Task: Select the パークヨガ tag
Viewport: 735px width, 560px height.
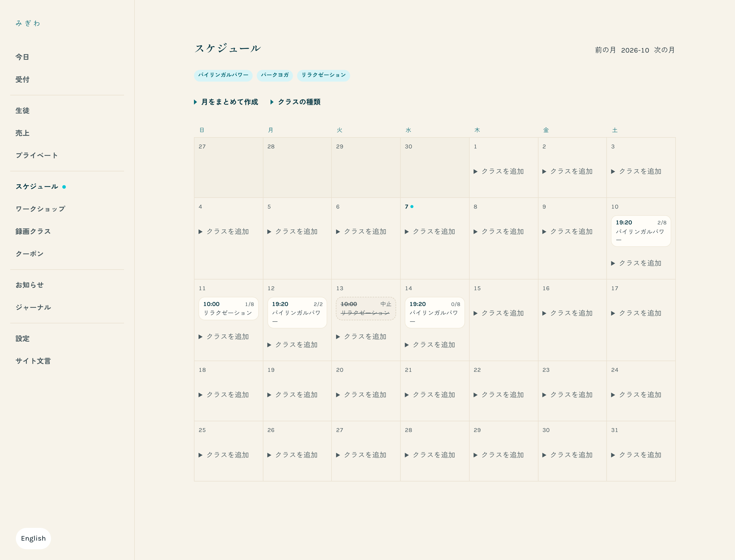Action: tap(275, 75)
